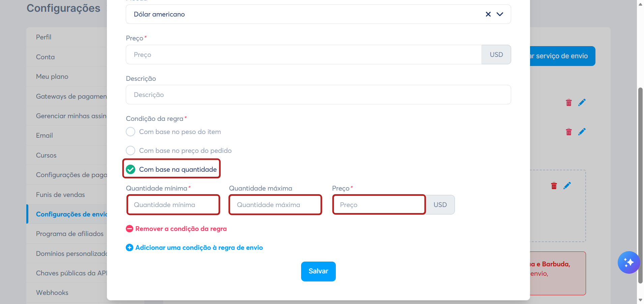Click the first row's blue pencil edit icon

click(x=582, y=102)
